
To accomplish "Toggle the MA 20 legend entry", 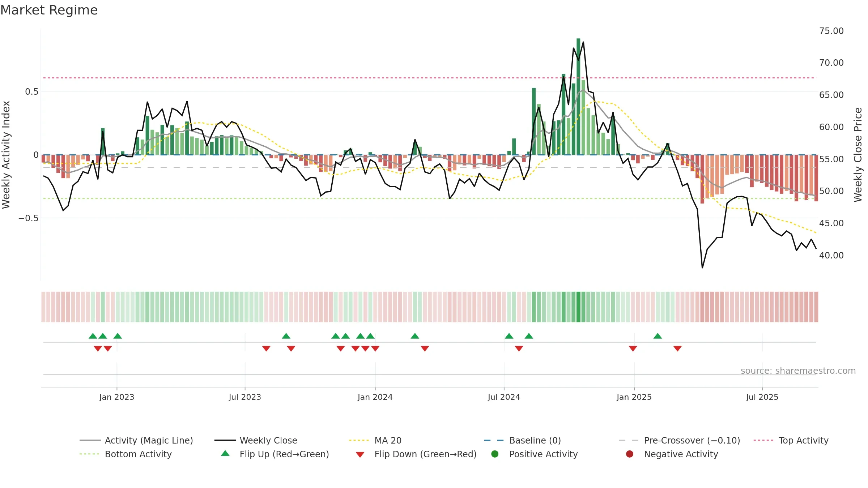I will click(x=375, y=440).
